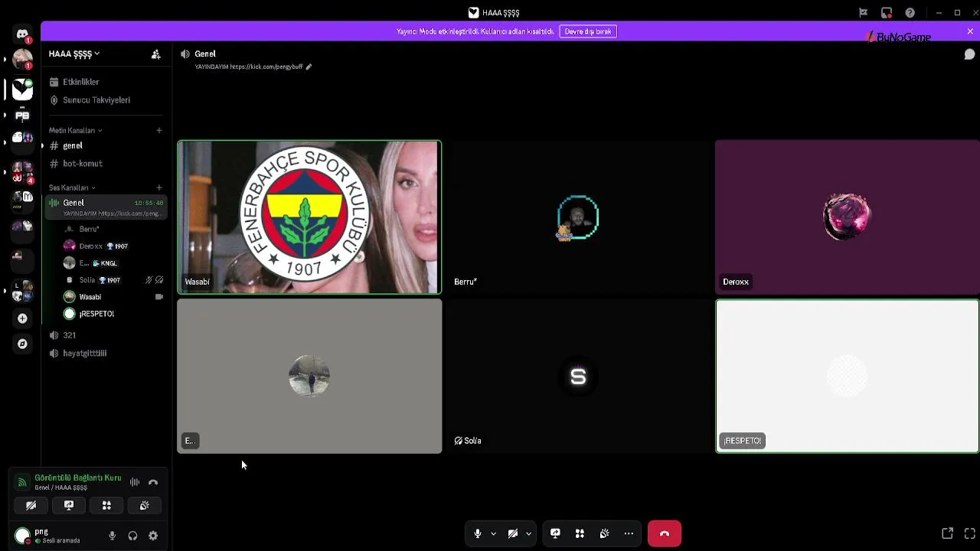Open user settings gear
Image resolution: width=980 pixels, height=551 pixels.
(x=153, y=536)
